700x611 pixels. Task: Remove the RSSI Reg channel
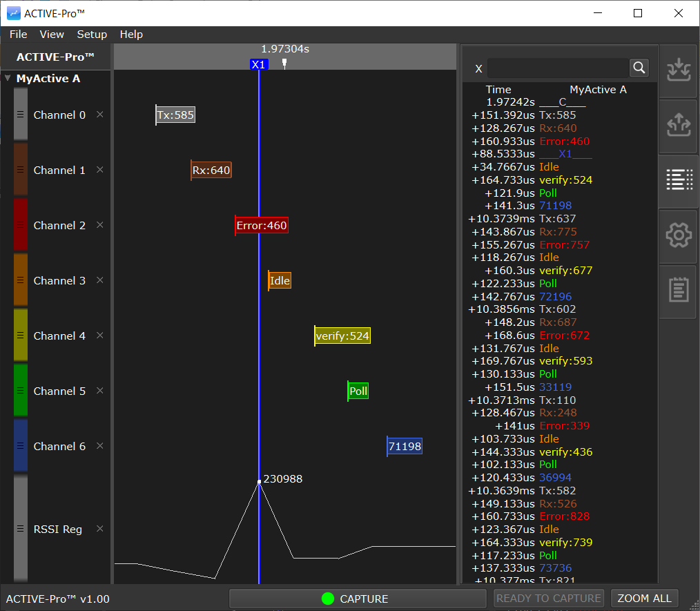point(99,529)
